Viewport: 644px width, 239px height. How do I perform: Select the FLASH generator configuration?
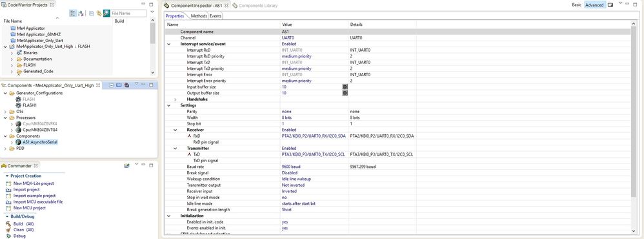click(x=29, y=99)
